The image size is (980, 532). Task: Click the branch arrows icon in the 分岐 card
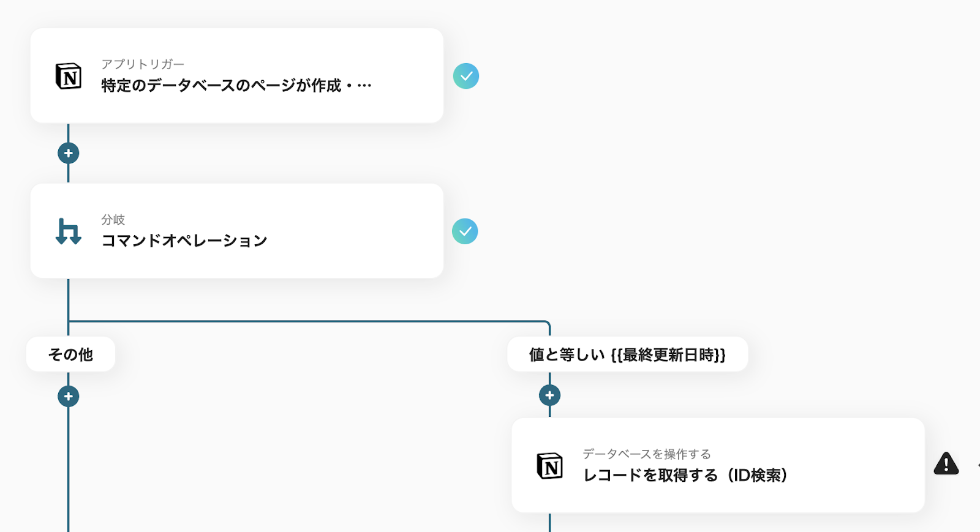pos(68,231)
